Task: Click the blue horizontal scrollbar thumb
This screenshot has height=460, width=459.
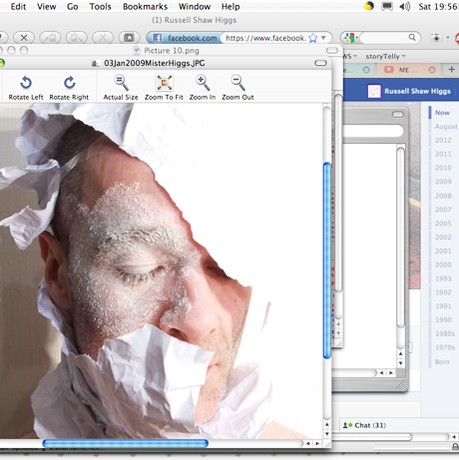Action: 126,443
